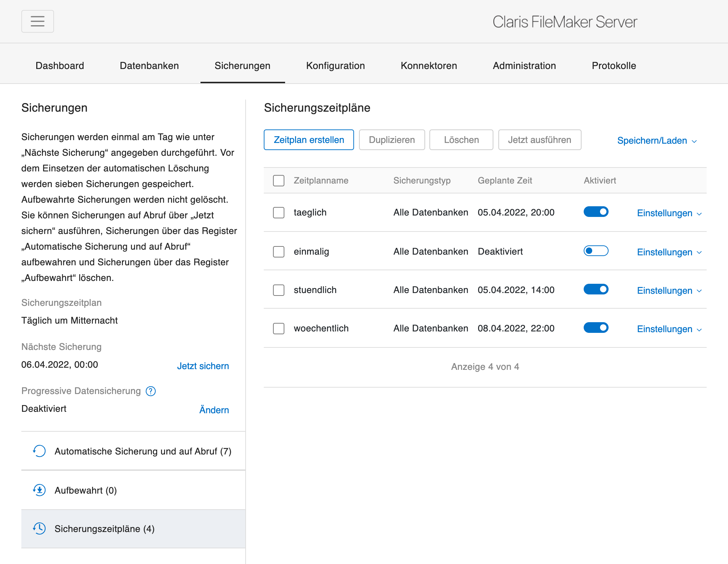Image resolution: width=728 pixels, height=564 pixels.
Task: Open the Konfiguration tab
Action: click(x=336, y=66)
